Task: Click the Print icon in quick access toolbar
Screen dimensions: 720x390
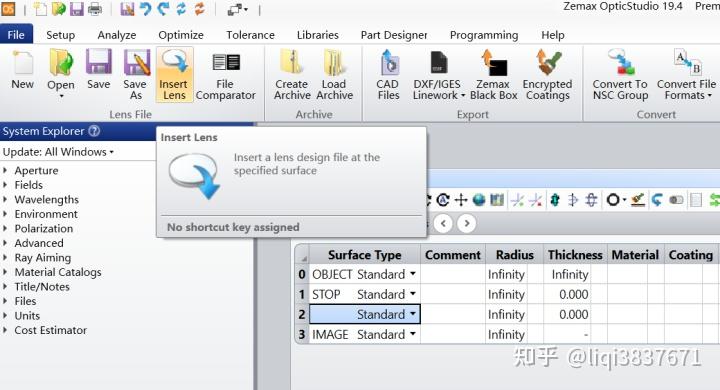Action: pyautogui.click(x=95, y=9)
